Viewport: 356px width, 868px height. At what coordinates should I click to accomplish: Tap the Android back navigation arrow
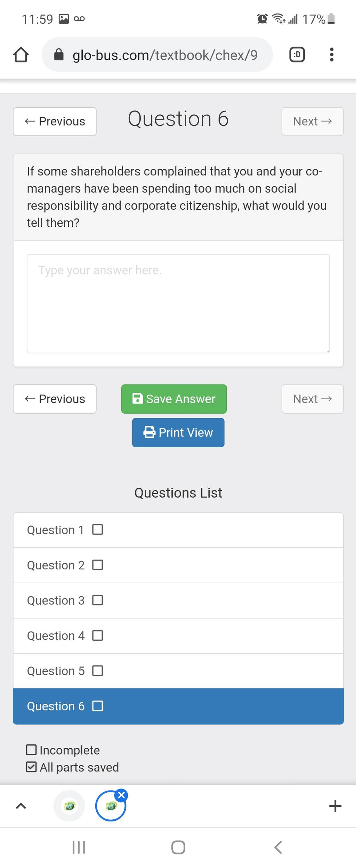coord(278,848)
